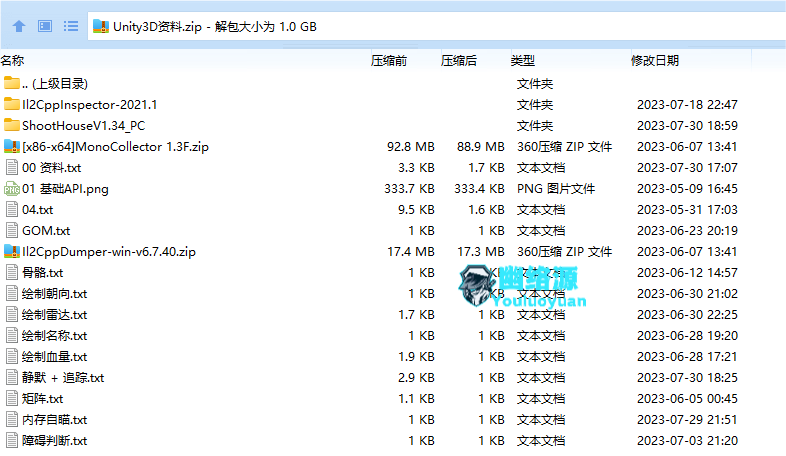The height and width of the screenshot is (456, 786).
Task: Select file name 绘制名称.txt
Action: coord(55,336)
